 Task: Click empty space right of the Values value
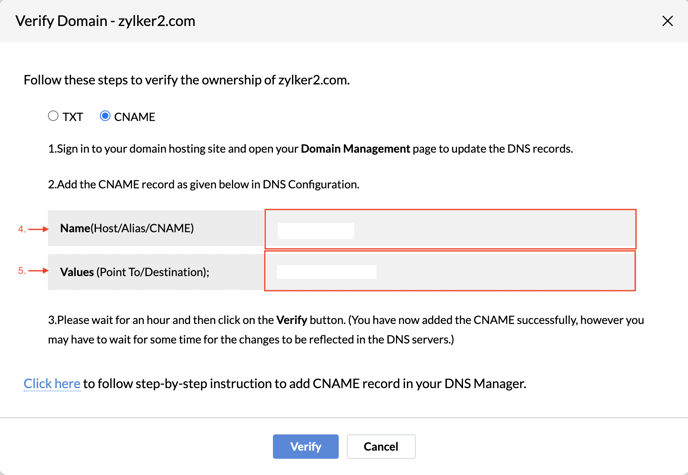510,272
